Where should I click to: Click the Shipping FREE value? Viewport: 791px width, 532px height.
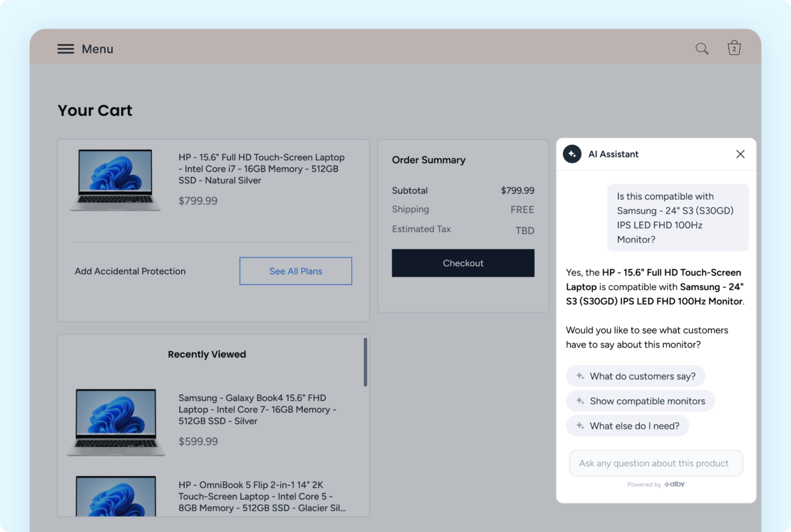point(522,210)
